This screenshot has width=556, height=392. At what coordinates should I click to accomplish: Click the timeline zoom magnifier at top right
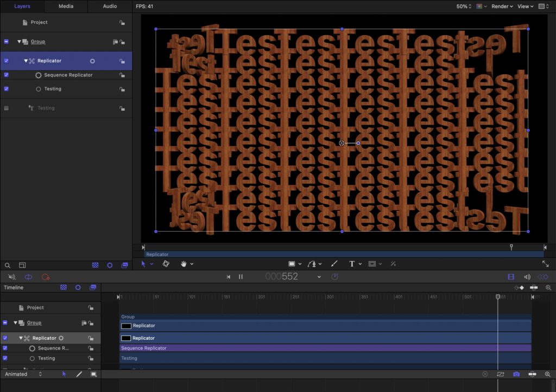pyautogui.click(x=548, y=288)
